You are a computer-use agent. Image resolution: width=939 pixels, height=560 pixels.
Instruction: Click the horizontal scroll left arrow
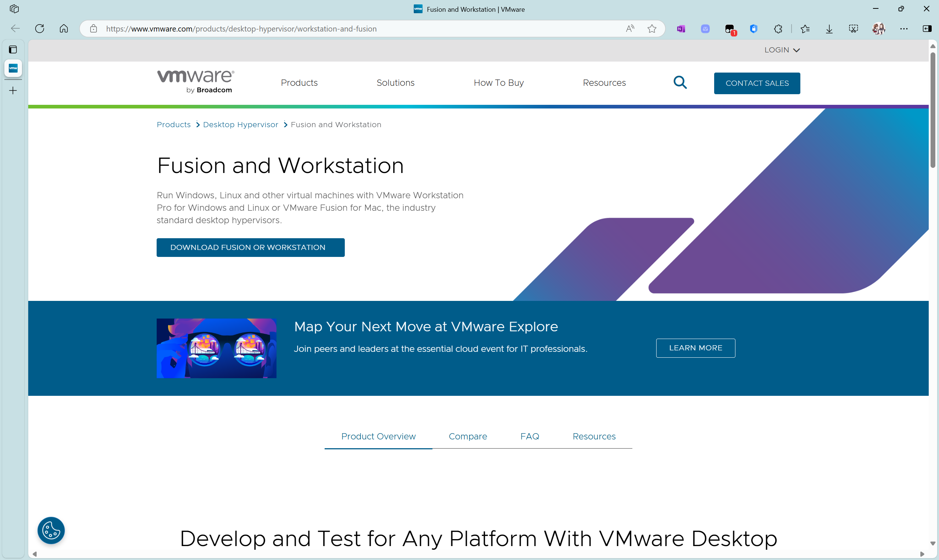click(x=35, y=554)
